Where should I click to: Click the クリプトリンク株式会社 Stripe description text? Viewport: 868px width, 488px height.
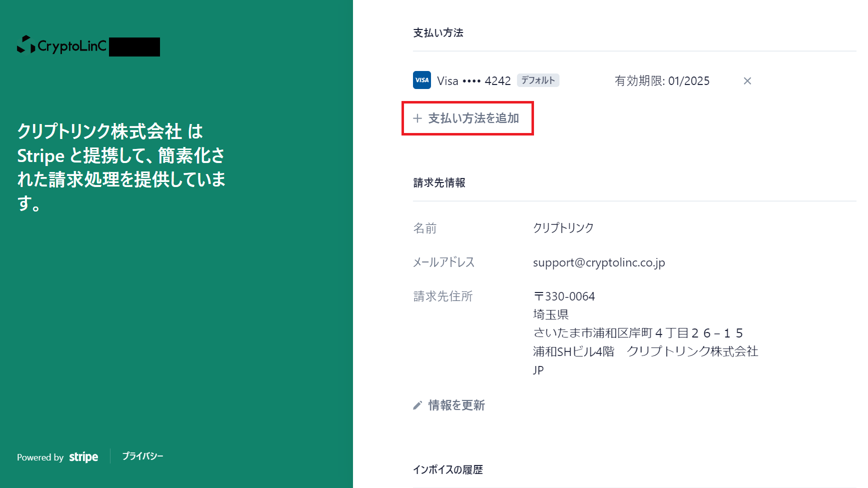click(121, 167)
